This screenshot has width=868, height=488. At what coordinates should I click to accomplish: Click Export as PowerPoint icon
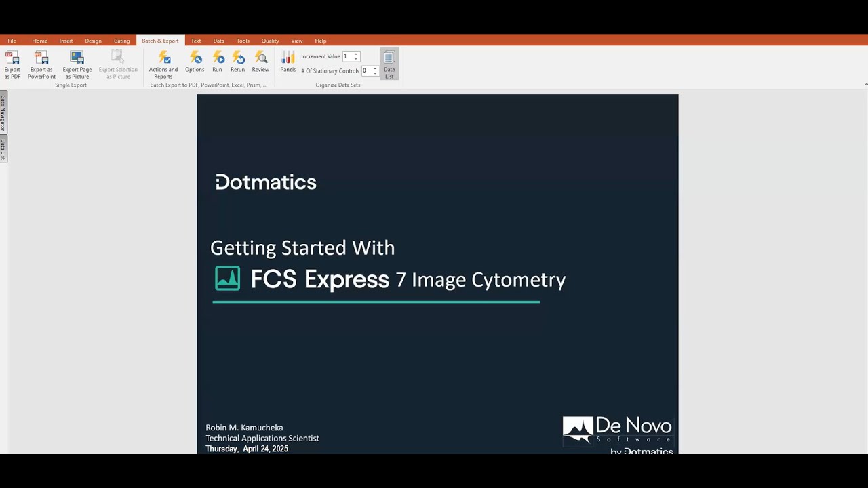pyautogui.click(x=41, y=58)
